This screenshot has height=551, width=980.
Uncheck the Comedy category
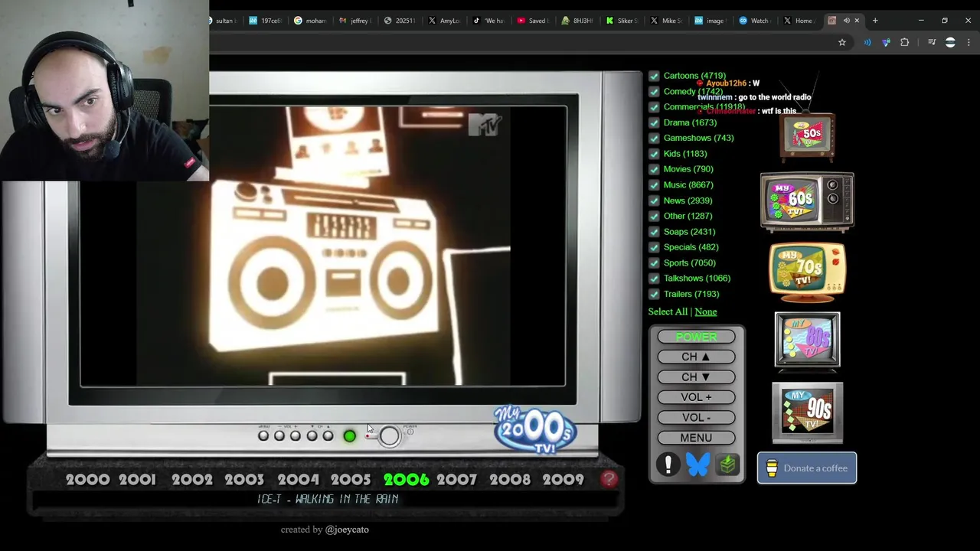coord(654,92)
